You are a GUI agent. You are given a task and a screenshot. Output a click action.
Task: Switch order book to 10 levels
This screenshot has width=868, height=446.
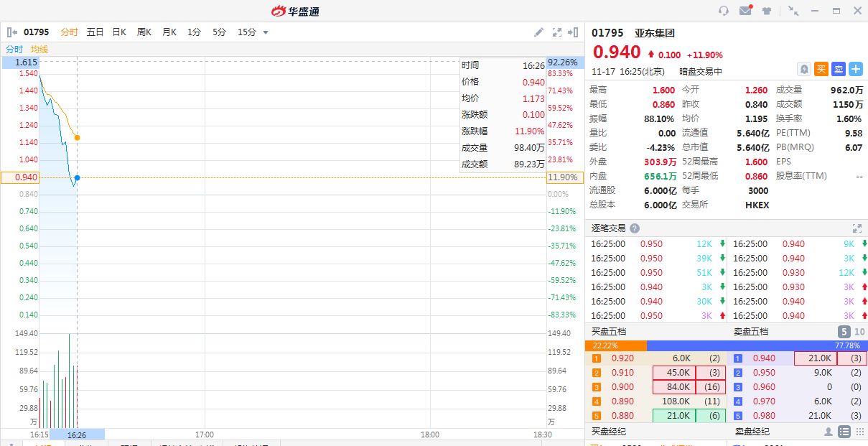coord(859,332)
